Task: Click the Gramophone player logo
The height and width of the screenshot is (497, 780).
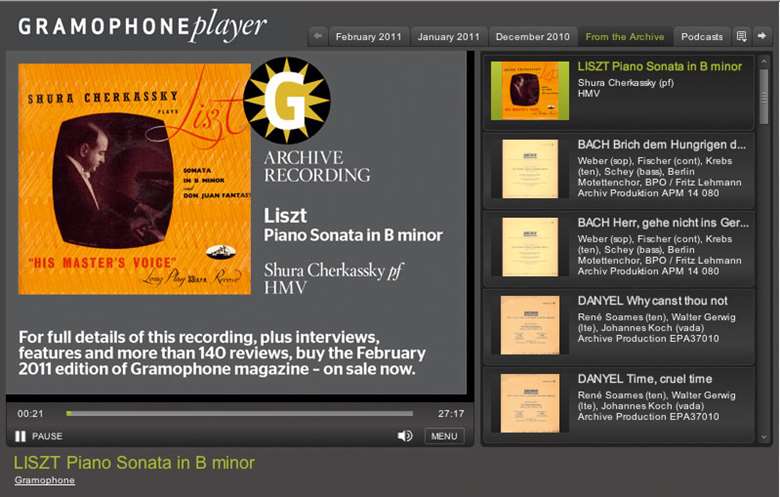Action: [142, 26]
